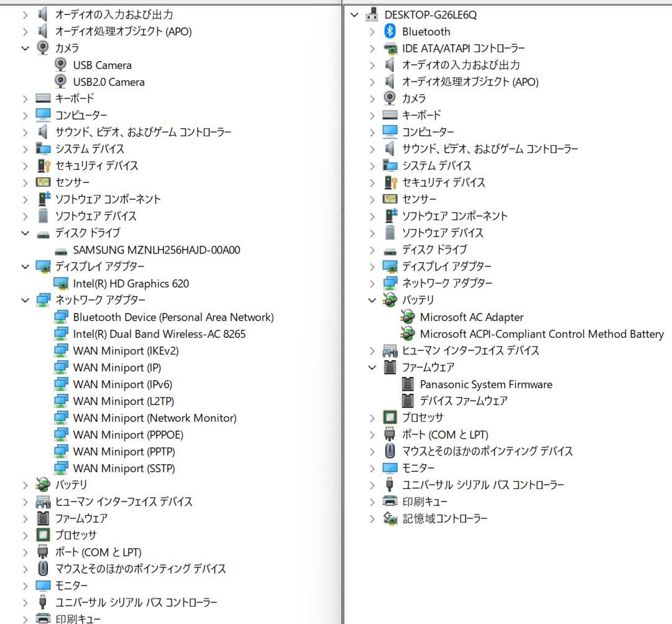Select サウンド、ビデオ、およびゲーム コントローラー in left pane
The height and width of the screenshot is (624, 672).
pos(143,132)
